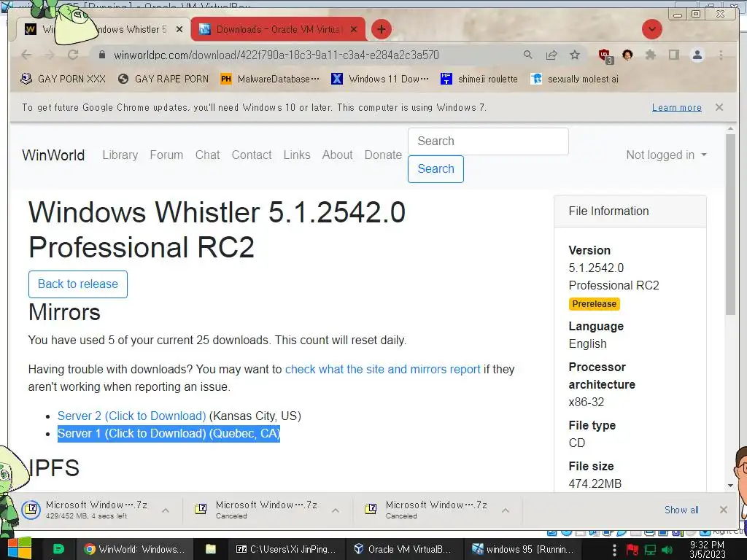Click the taskbar clock showing 9:32 PM
747x560 pixels.
[x=707, y=550]
